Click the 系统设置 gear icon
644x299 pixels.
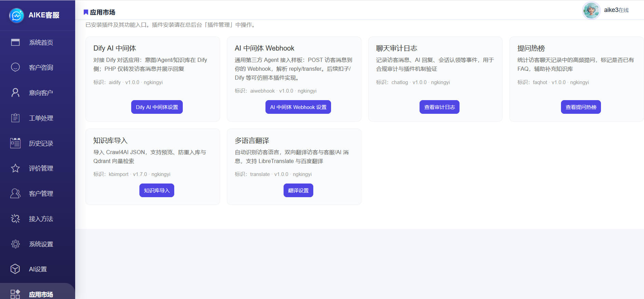15,244
